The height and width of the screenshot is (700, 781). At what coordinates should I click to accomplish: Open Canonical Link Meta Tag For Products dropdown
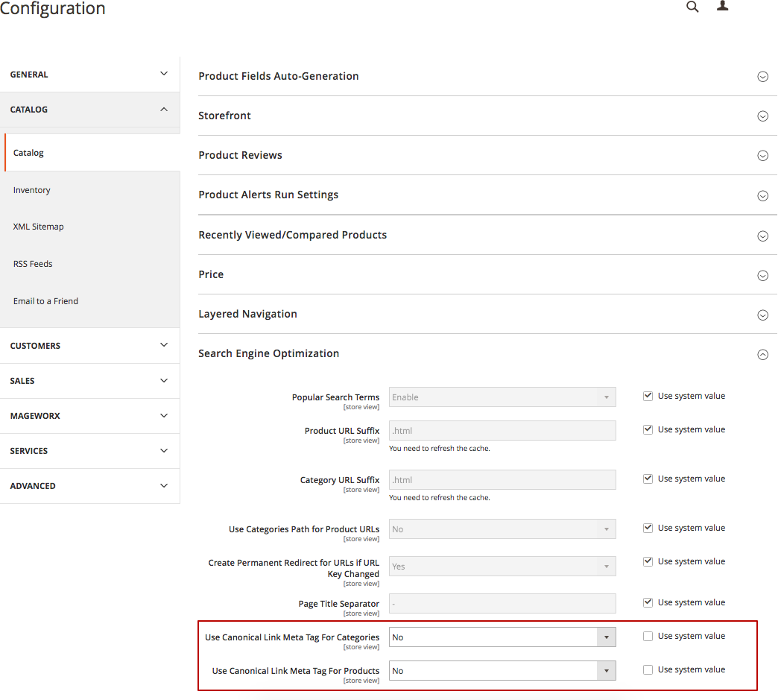(502, 671)
